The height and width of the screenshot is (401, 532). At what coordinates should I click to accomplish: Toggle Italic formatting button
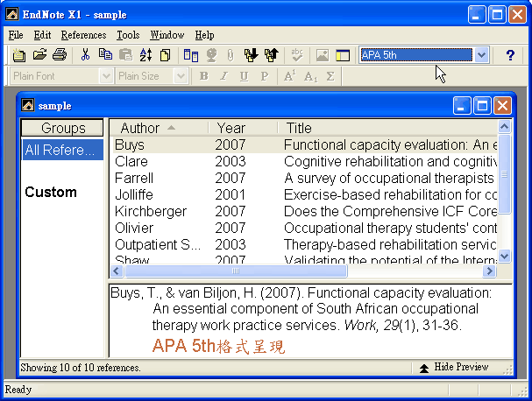(x=223, y=76)
